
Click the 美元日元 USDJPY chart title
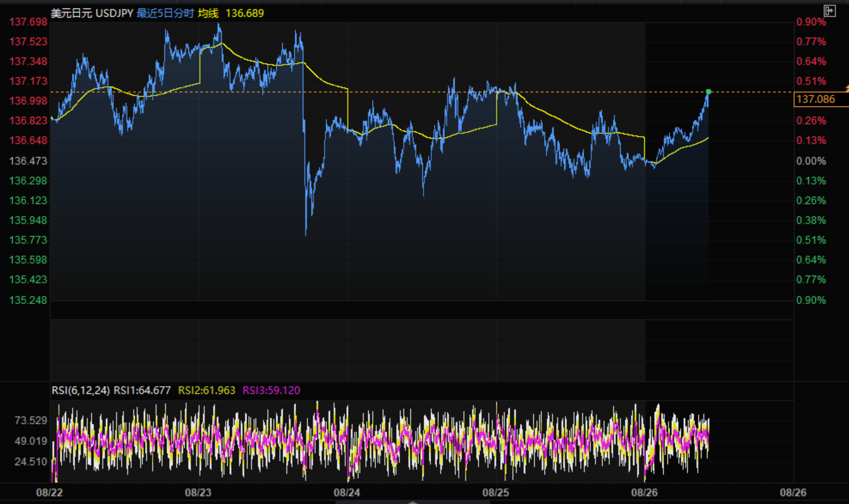click(x=92, y=13)
